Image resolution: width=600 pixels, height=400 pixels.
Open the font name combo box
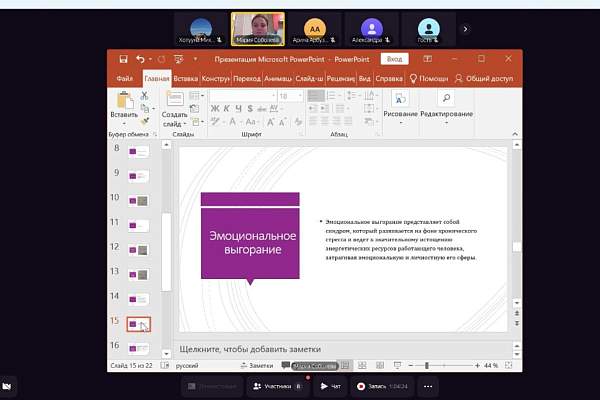click(x=243, y=96)
